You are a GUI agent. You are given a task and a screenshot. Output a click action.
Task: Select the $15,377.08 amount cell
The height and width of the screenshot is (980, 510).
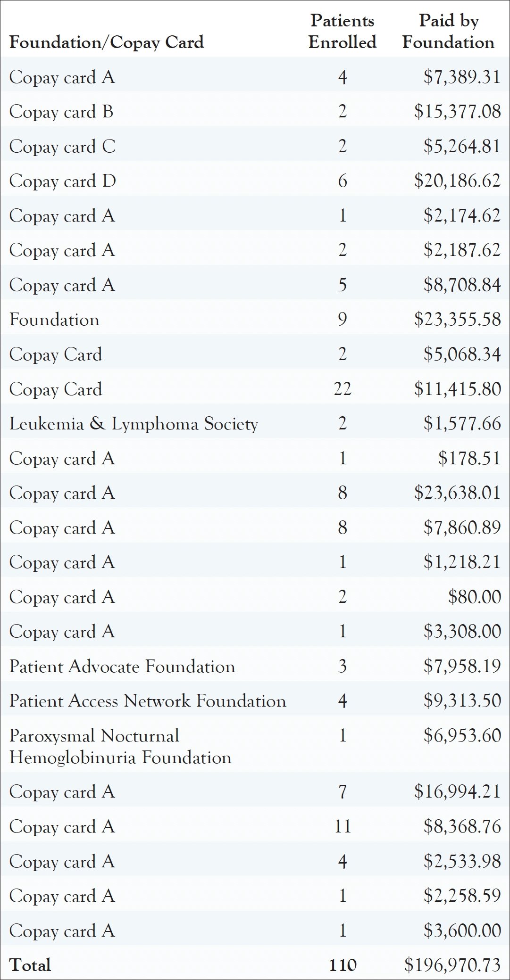click(457, 112)
